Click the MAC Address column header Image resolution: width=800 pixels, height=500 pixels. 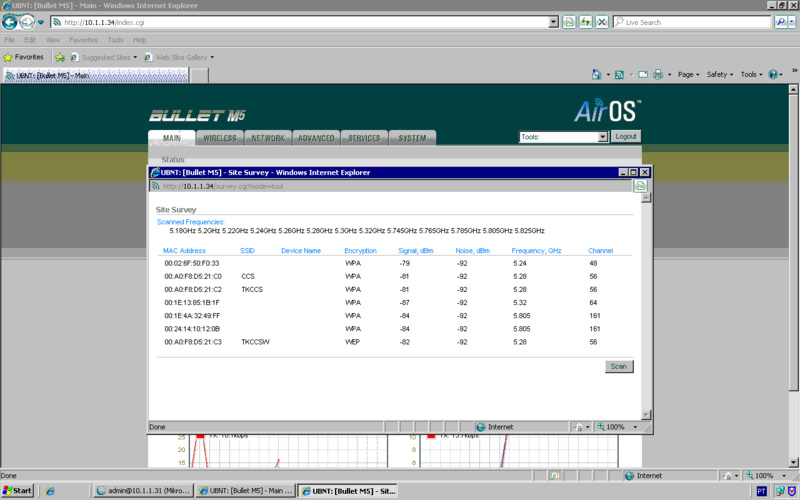tap(184, 251)
